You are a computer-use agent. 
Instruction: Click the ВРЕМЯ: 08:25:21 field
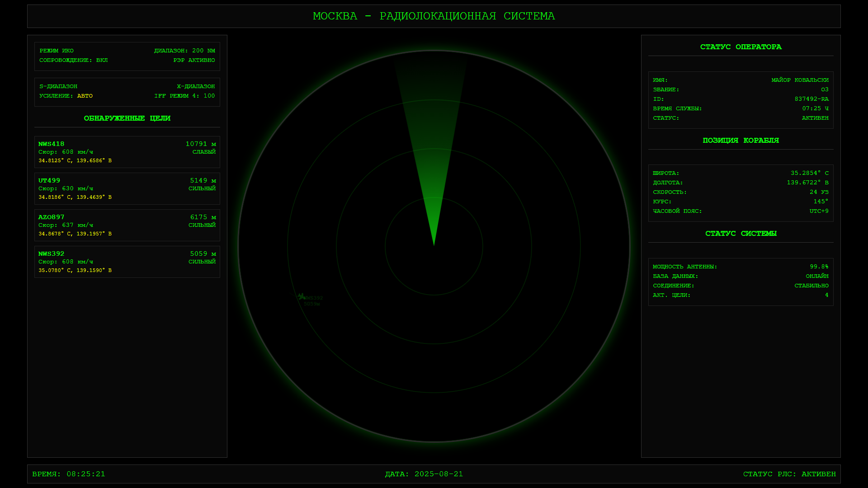[69, 474]
